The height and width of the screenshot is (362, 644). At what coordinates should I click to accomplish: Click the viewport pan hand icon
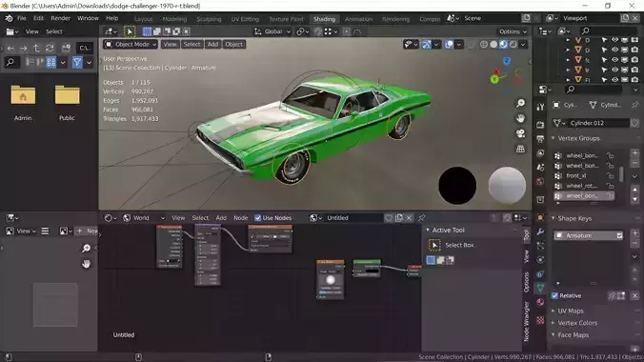[x=520, y=118]
